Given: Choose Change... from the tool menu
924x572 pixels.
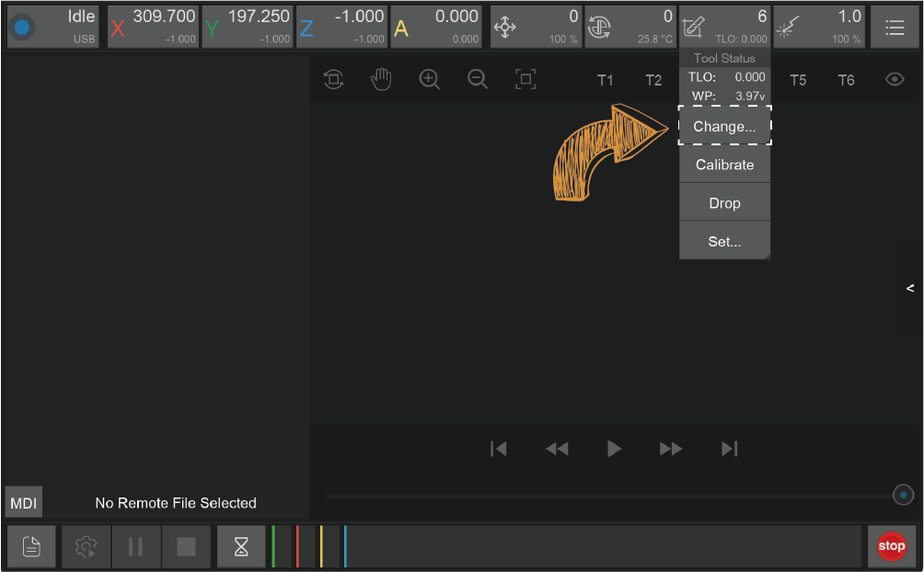Looking at the screenshot, I should click(724, 127).
